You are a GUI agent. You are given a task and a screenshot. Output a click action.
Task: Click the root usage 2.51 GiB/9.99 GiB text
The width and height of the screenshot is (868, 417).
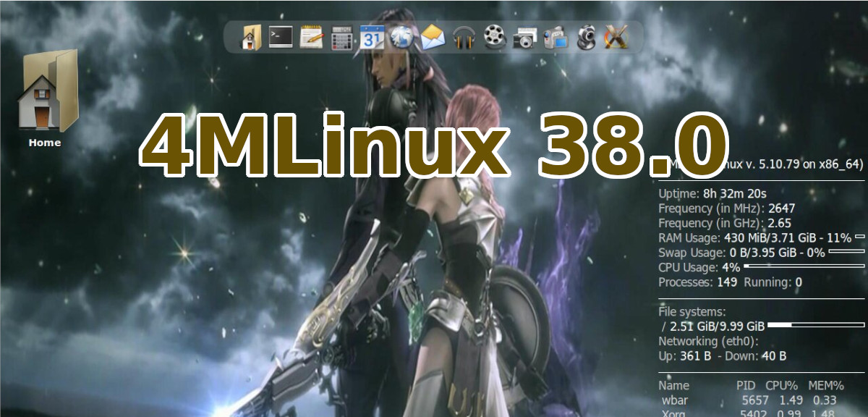click(718, 326)
